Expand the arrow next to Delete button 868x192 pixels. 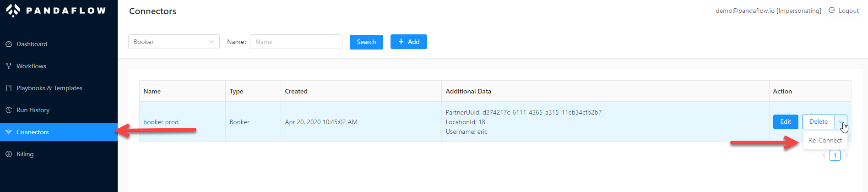click(841, 122)
